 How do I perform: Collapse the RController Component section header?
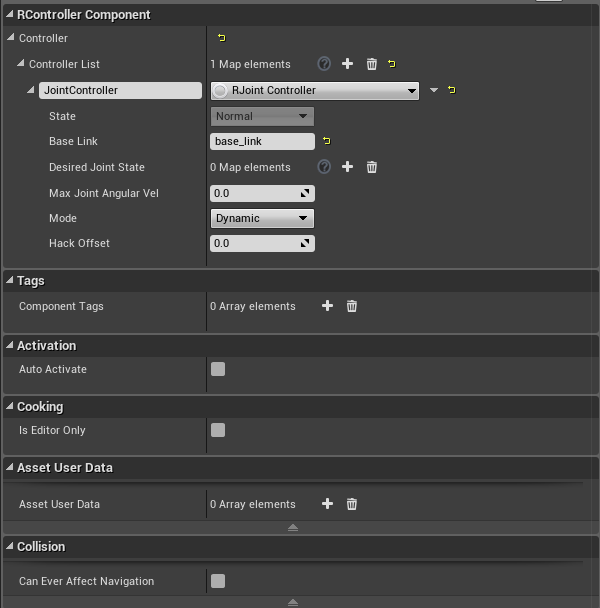click(x=10, y=15)
